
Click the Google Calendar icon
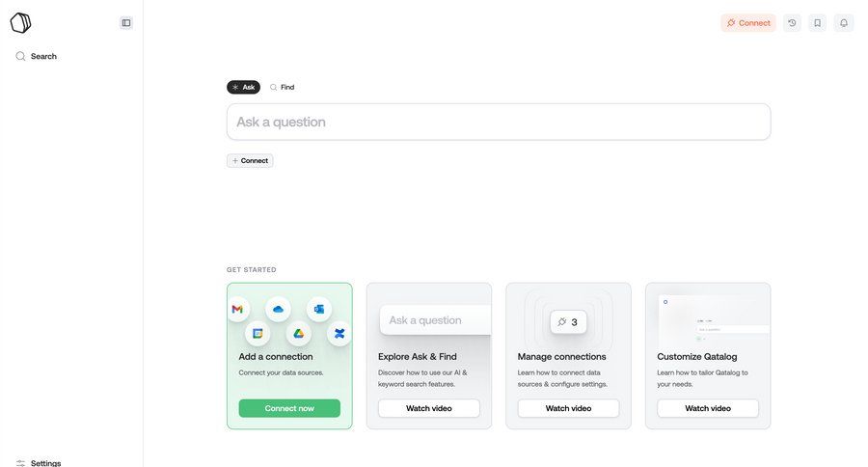pos(258,334)
